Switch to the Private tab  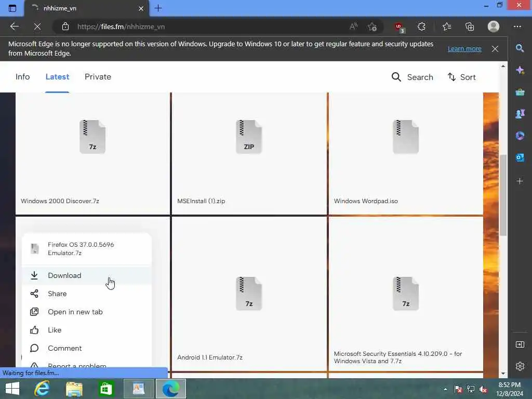98,77
